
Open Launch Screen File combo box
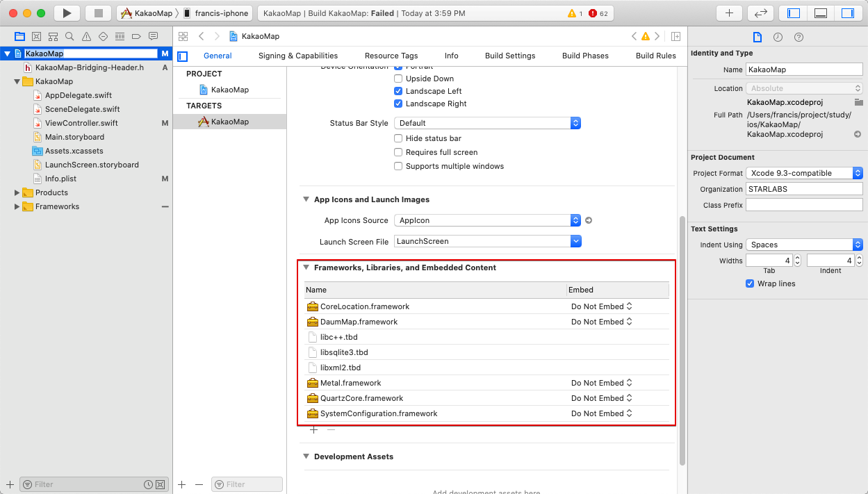(487, 241)
